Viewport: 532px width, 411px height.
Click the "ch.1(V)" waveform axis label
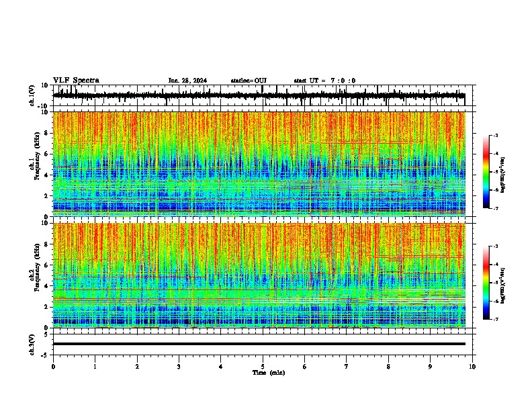(x=32, y=95)
